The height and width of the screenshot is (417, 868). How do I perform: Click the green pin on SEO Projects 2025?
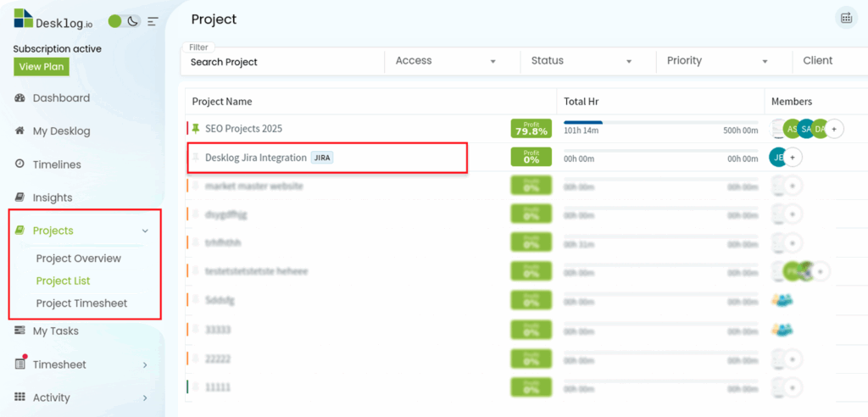click(196, 129)
